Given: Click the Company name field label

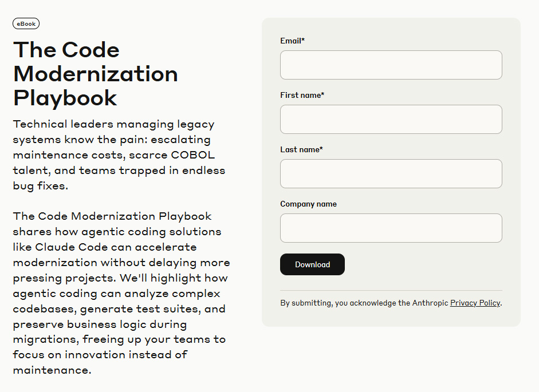Looking at the screenshot, I should tap(308, 204).
